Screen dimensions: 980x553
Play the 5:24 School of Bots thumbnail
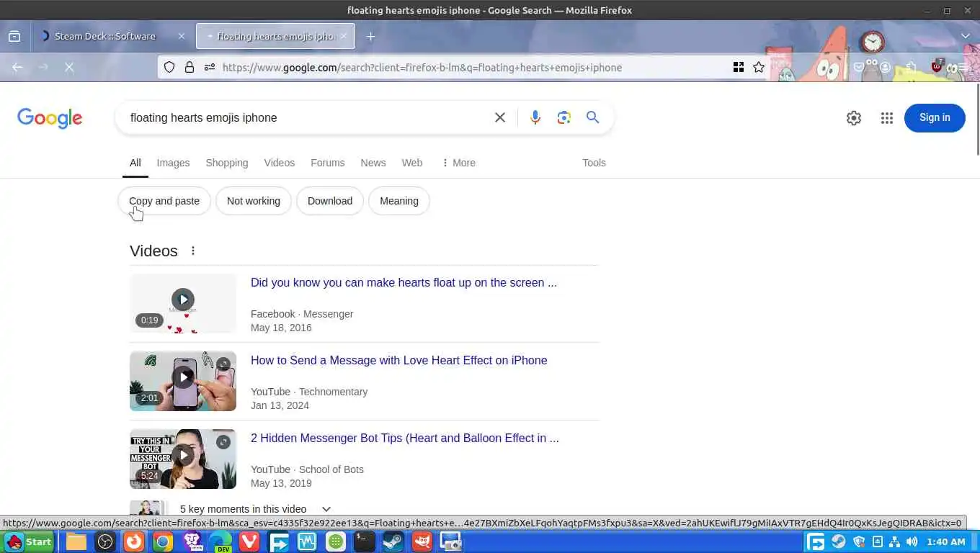(183, 459)
